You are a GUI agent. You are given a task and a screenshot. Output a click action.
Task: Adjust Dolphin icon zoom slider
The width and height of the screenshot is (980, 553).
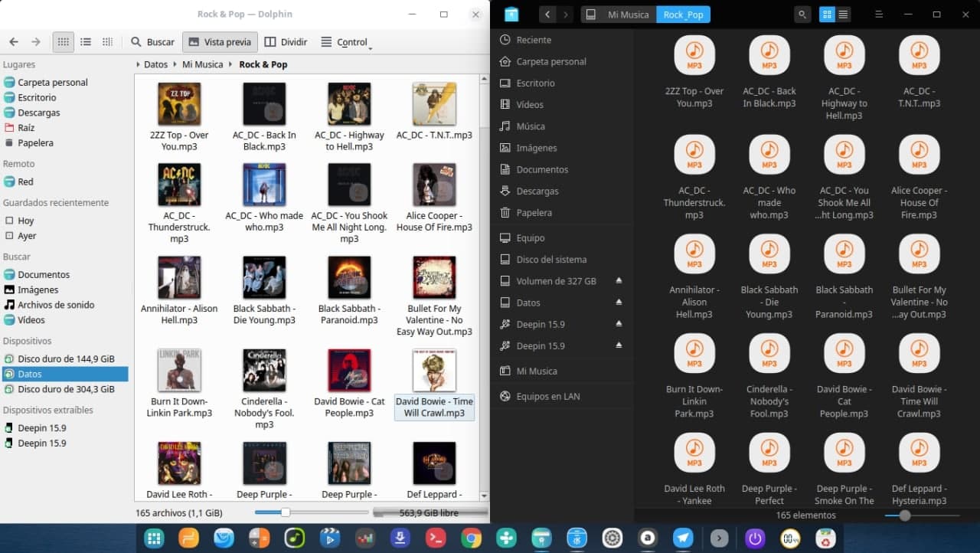point(285,512)
